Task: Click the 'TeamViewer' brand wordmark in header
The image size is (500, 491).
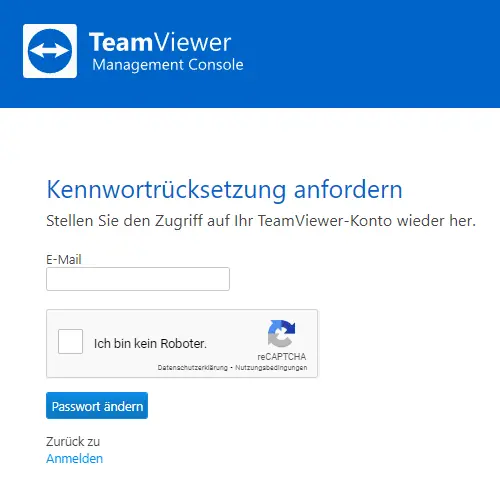Action: coord(160,42)
